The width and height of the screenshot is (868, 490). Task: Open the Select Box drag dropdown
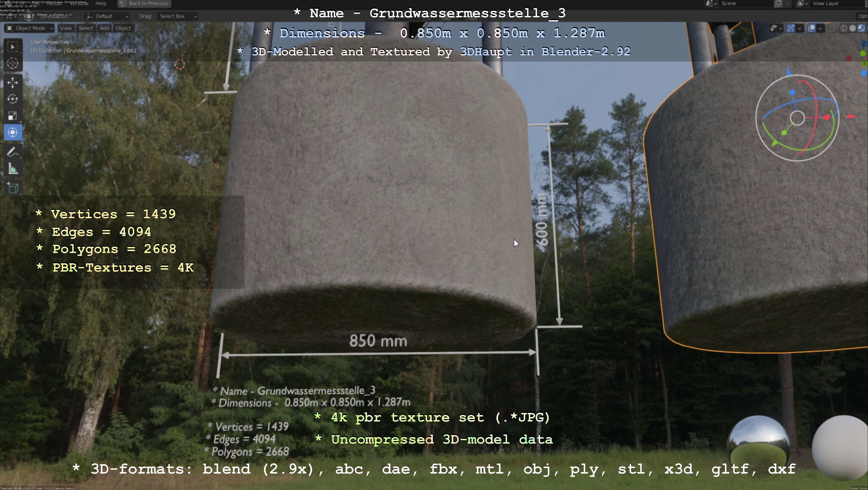[x=177, y=16]
